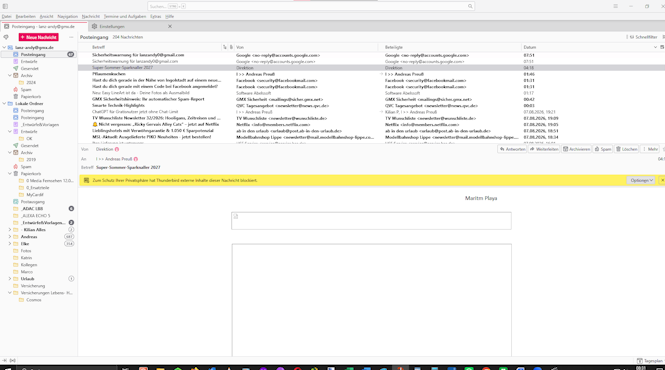665x370 pixels.
Task: Expand the Kilian Alles folder
Action: pos(10,230)
